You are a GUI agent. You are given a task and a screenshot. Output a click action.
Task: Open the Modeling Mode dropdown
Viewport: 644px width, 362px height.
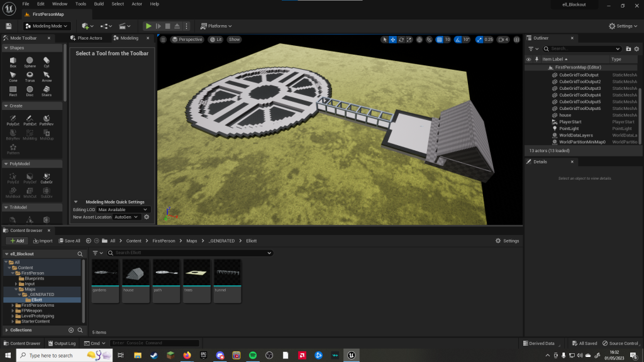coord(47,26)
